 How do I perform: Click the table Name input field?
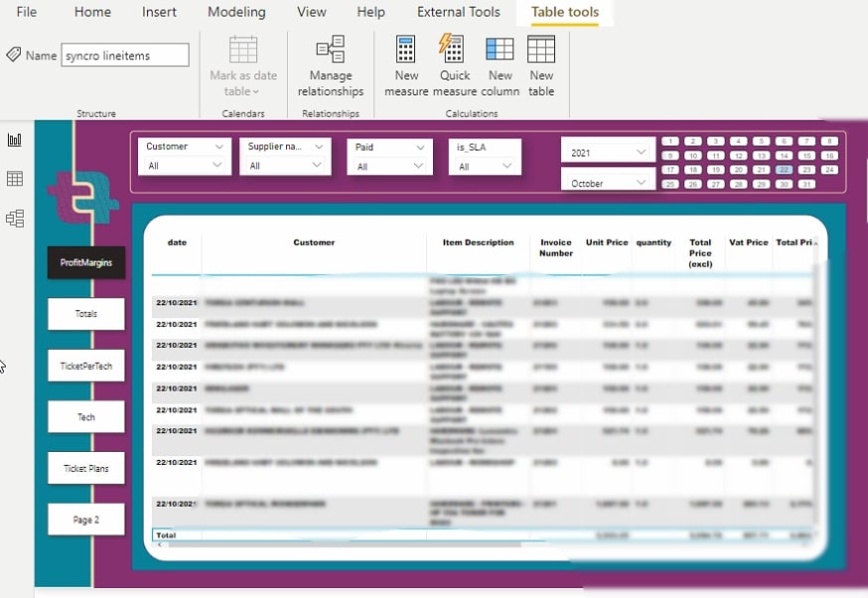(125, 56)
